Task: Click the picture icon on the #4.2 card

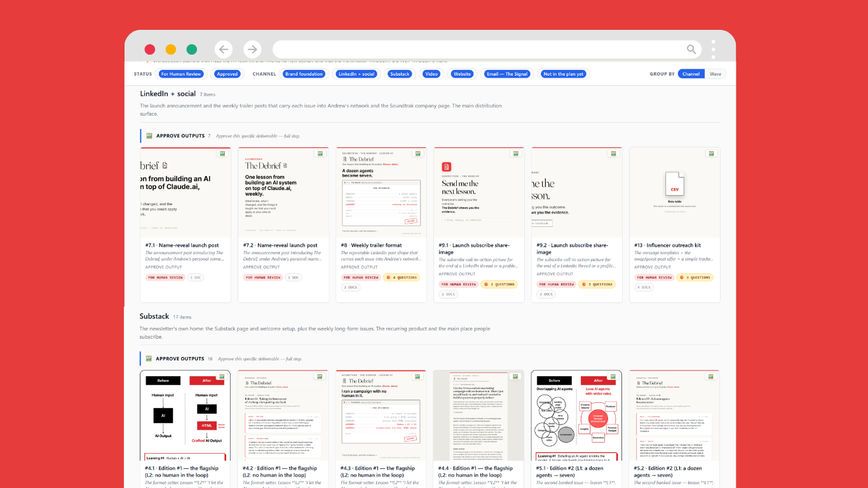Action: [320, 376]
